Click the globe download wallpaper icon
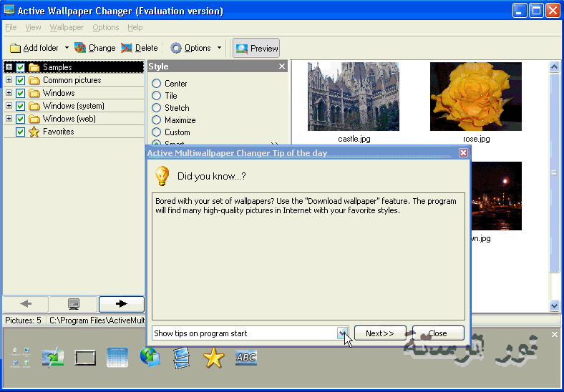The height and width of the screenshot is (392, 564). [150, 358]
